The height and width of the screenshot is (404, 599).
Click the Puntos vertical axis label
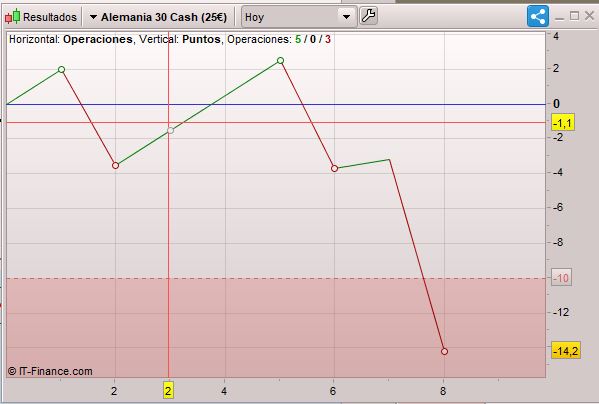tap(201, 39)
